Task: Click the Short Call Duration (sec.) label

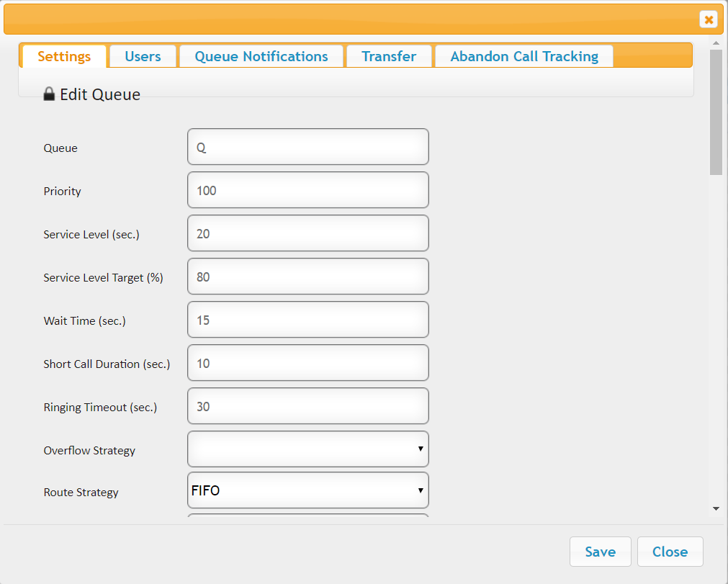Action: pyautogui.click(x=107, y=364)
